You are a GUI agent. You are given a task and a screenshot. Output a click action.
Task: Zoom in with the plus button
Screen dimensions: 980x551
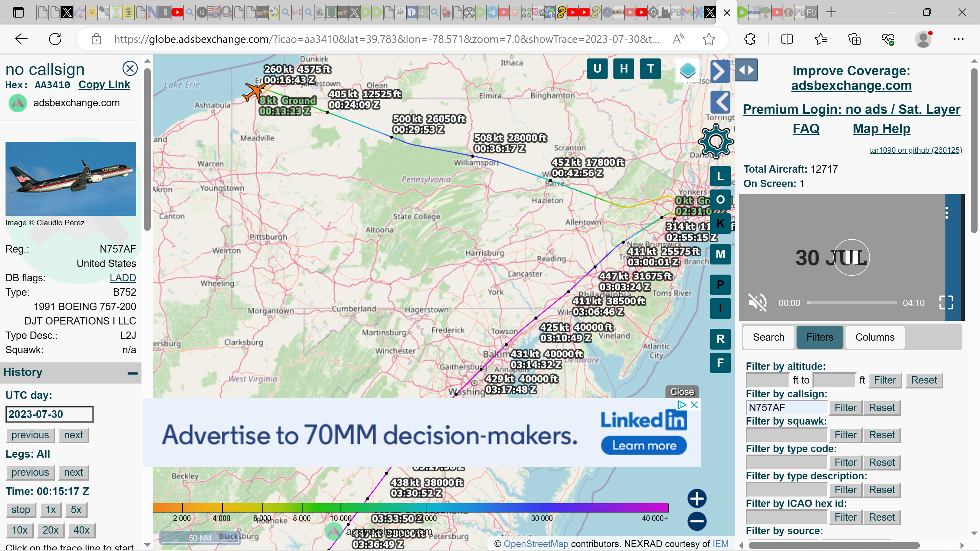pos(697,499)
